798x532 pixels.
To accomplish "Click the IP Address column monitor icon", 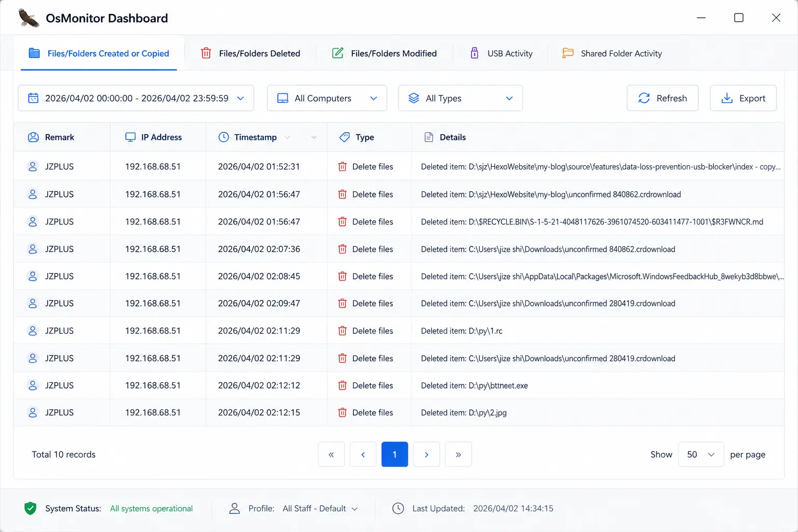I will point(130,137).
